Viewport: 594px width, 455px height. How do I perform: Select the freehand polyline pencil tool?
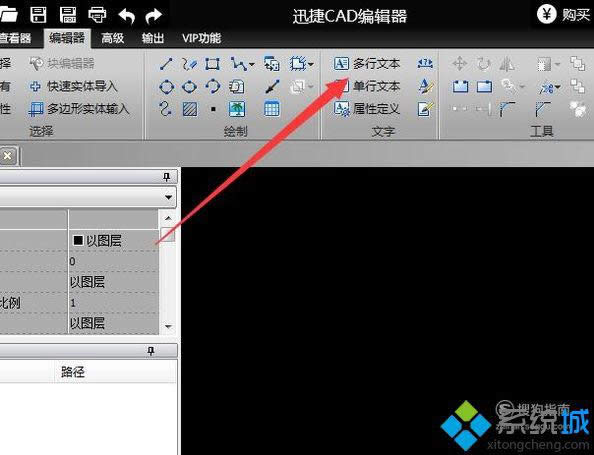[x=189, y=64]
